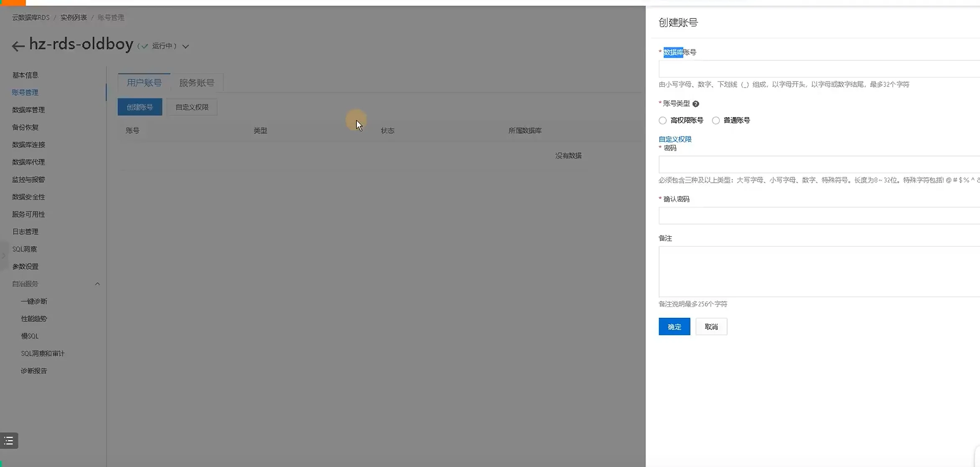
Task: Select the 普通账号 radio button
Action: [x=716, y=120]
